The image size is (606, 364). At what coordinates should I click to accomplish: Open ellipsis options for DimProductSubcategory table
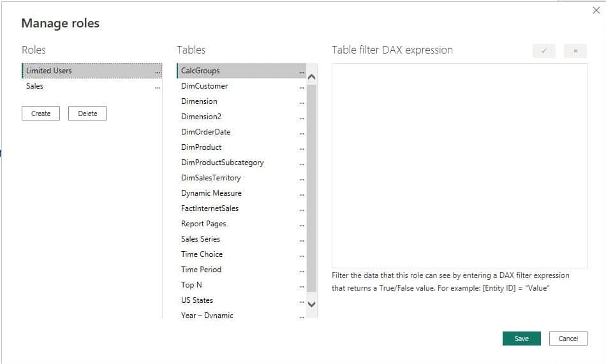(302, 164)
